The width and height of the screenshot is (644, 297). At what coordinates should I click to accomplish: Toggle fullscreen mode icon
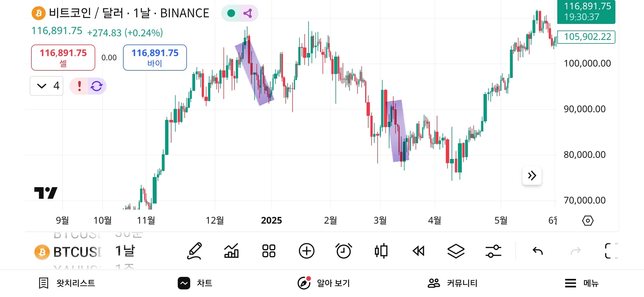pyautogui.click(x=611, y=251)
